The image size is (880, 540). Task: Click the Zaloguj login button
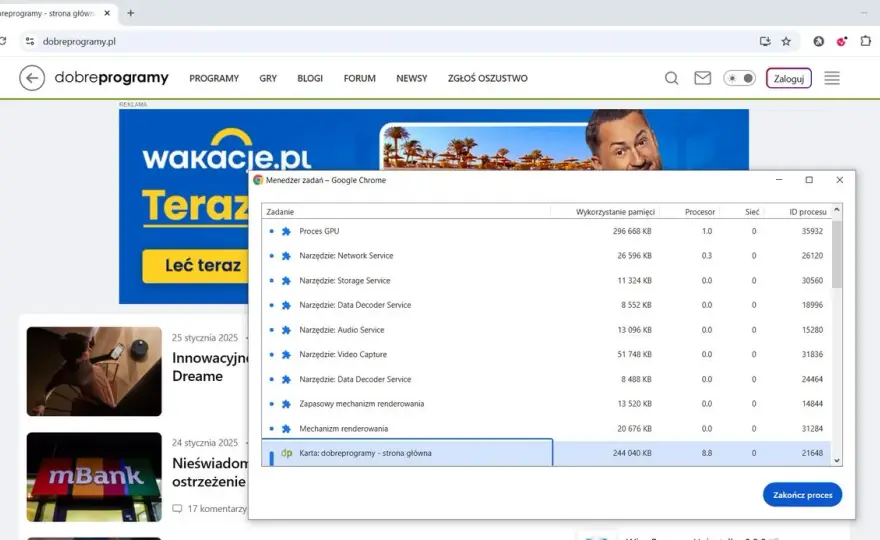(x=789, y=79)
